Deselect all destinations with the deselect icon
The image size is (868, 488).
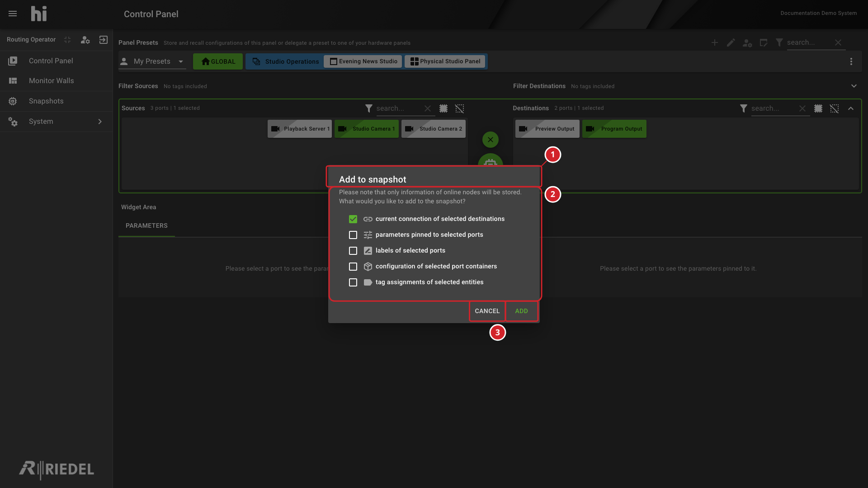click(835, 108)
